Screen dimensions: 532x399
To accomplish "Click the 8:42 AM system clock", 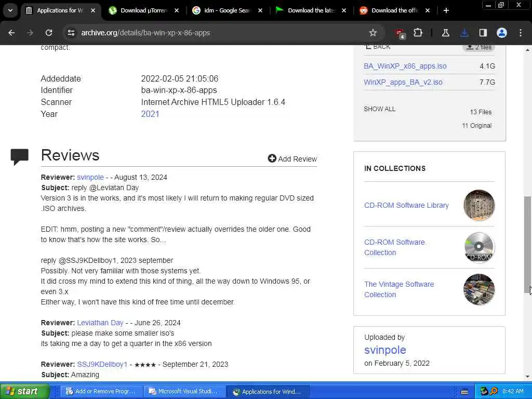I will (513, 391).
